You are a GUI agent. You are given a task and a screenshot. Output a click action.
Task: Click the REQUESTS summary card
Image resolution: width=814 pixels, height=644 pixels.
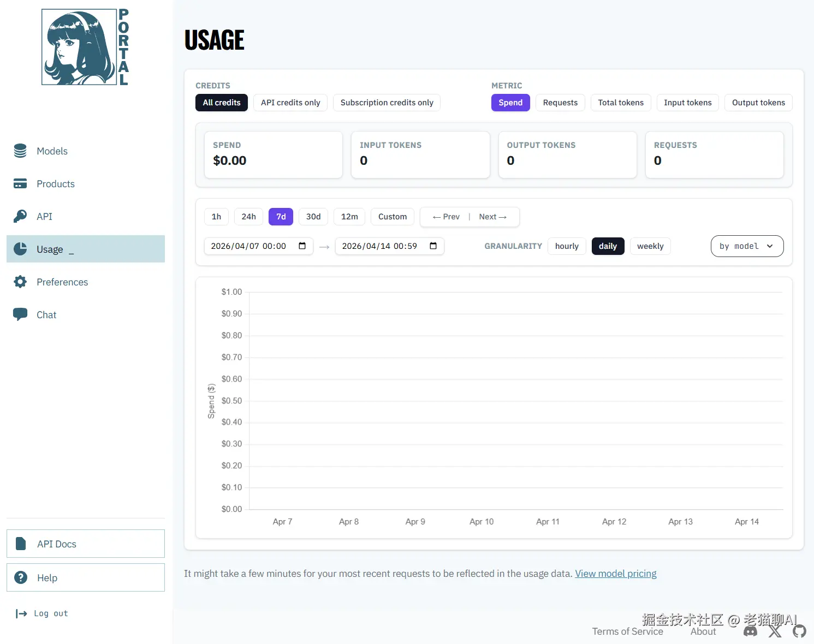pyautogui.click(x=715, y=154)
